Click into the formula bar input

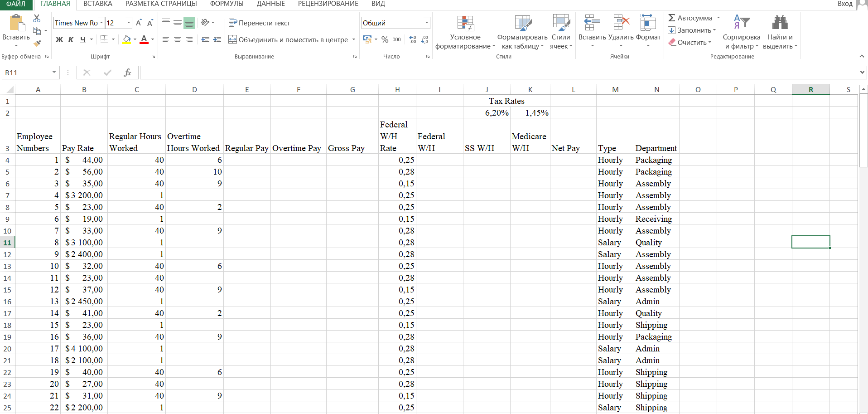coord(499,73)
